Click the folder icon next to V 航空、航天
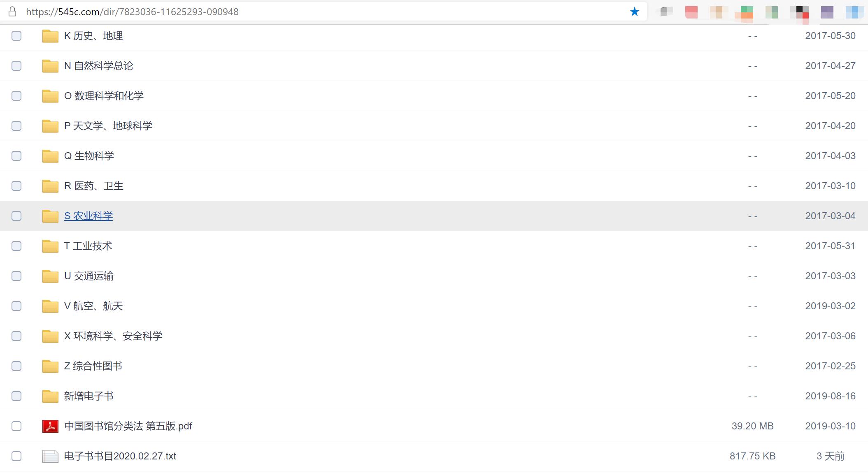The width and height of the screenshot is (868, 473). tap(50, 306)
